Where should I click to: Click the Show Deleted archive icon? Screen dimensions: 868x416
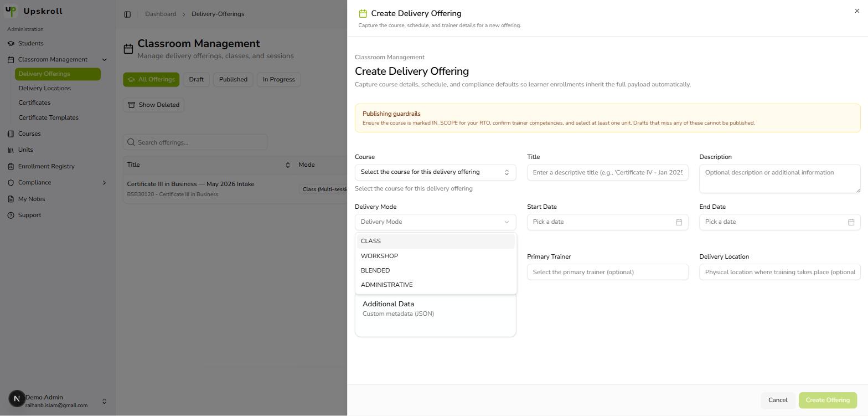132,105
